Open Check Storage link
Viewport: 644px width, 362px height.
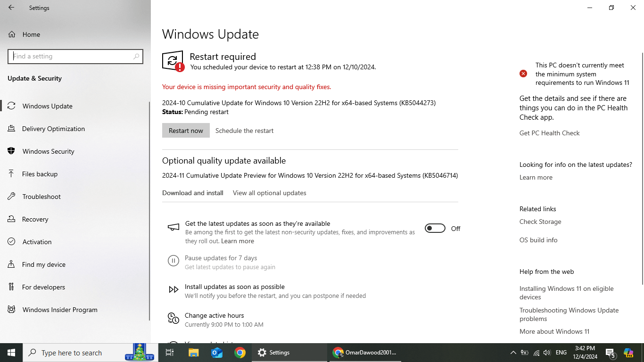pyautogui.click(x=540, y=222)
